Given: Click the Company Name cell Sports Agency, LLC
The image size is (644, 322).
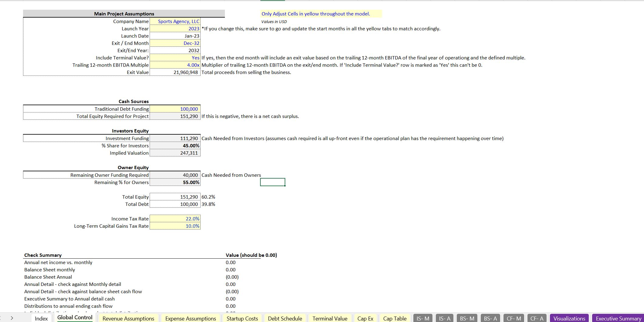Looking at the screenshot, I should tap(175, 21).
